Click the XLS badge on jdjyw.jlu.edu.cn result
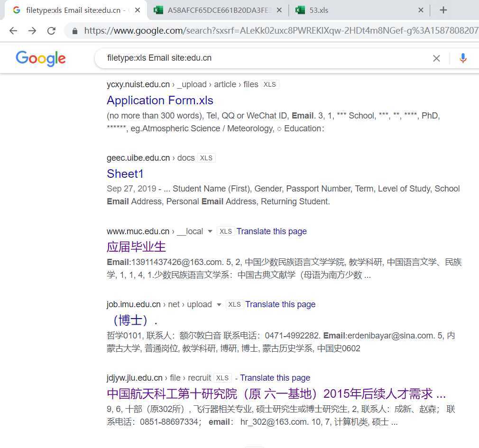 [x=222, y=378]
